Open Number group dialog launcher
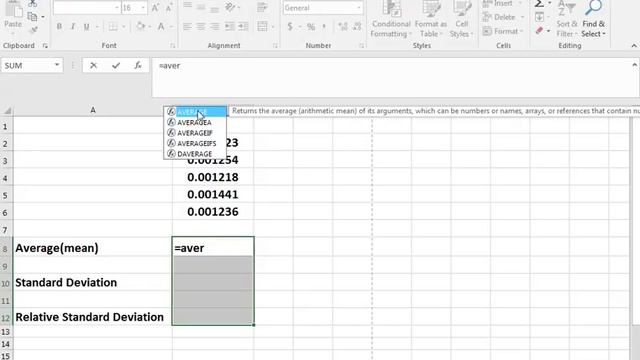Screen dimensions: 640x360 click(x=362, y=46)
